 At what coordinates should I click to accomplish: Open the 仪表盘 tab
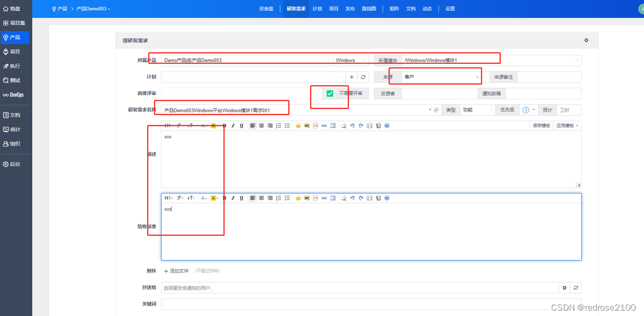pyautogui.click(x=266, y=9)
